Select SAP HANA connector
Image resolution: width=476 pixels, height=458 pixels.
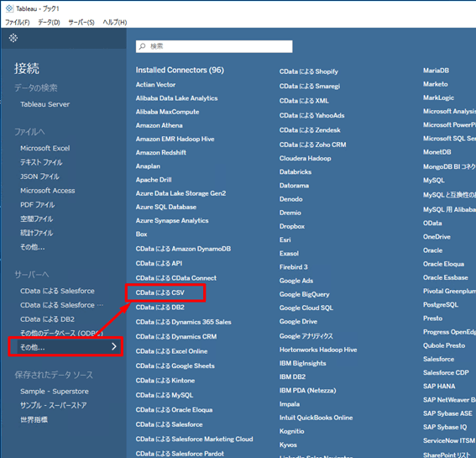point(439,387)
